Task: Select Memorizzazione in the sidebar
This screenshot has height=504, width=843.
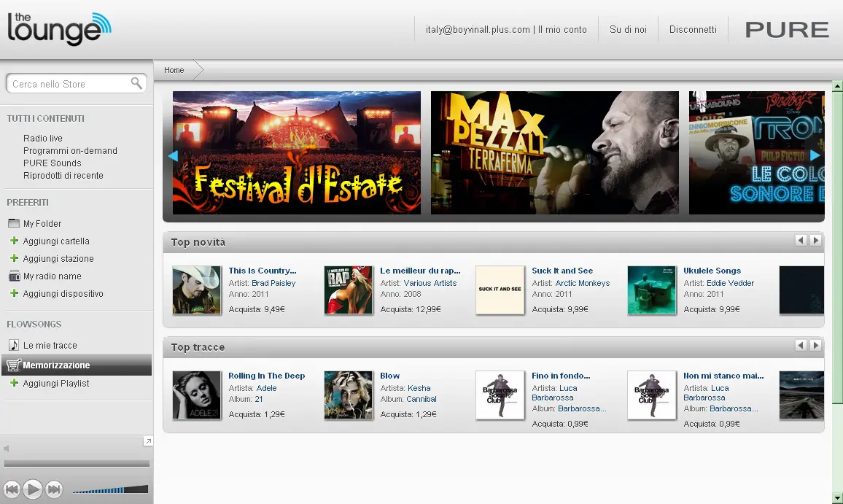Action: click(77, 365)
